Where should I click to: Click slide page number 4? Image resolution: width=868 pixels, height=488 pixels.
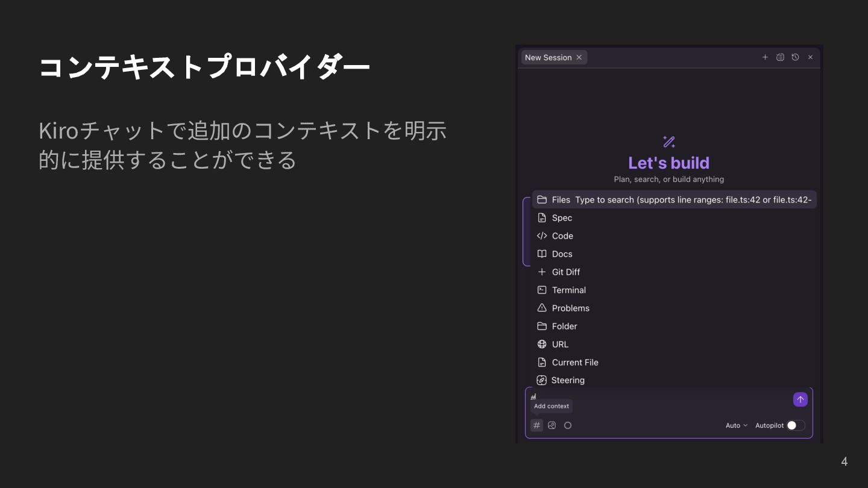pyautogui.click(x=844, y=461)
